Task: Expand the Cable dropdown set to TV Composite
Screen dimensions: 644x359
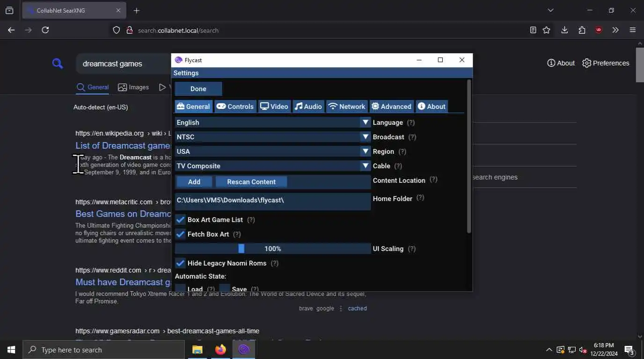Action: pyautogui.click(x=273, y=166)
